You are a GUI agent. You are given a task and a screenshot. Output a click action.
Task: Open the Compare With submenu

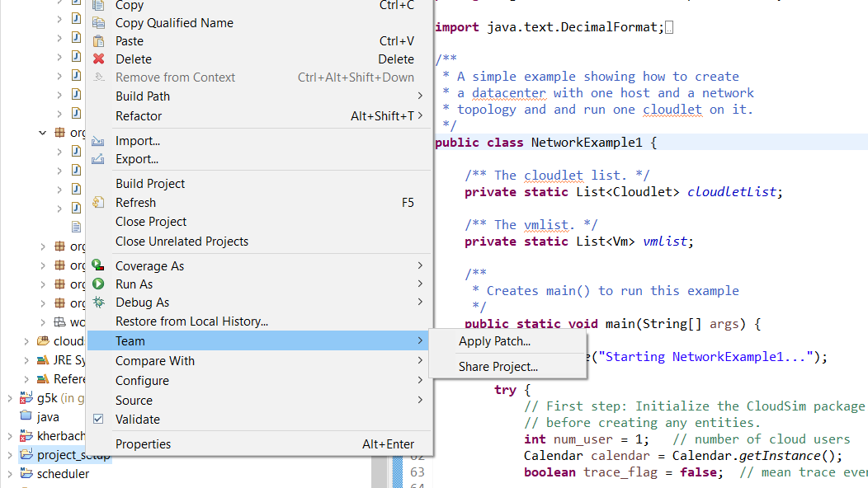(x=259, y=360)
